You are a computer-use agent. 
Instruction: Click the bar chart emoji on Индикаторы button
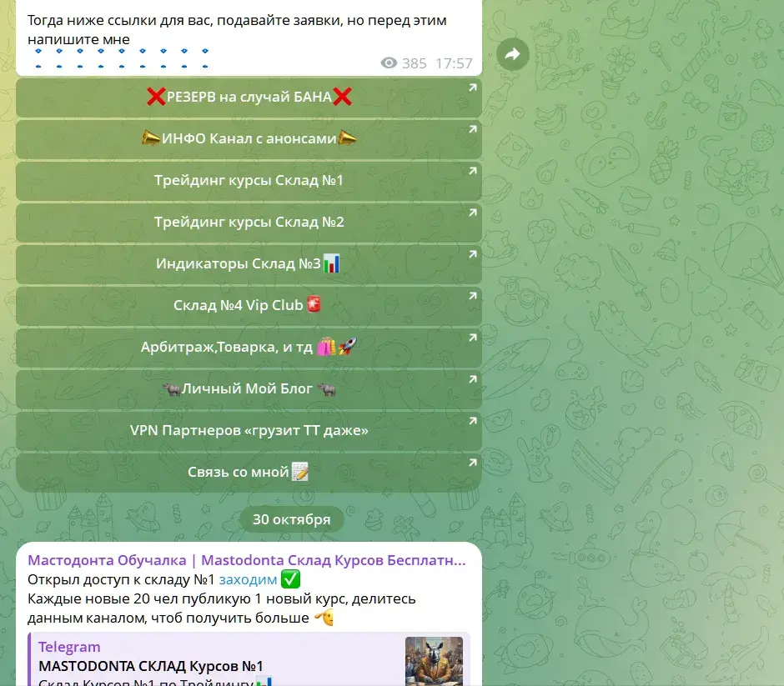coord(331,263)
